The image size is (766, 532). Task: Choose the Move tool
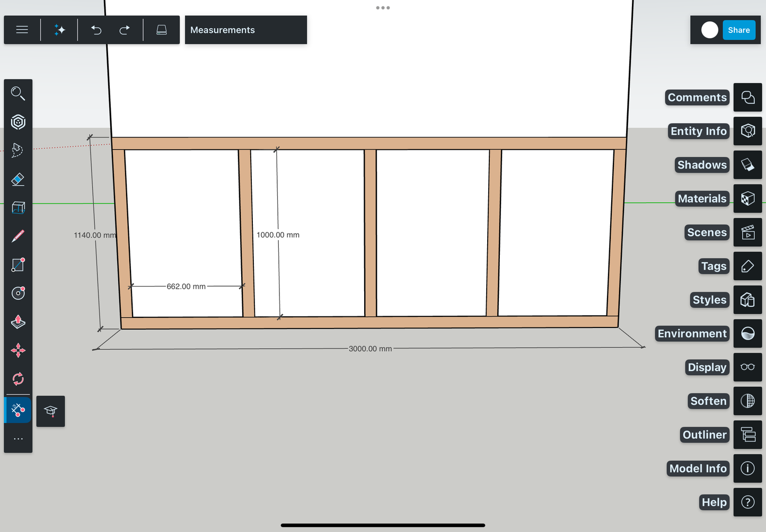tap(18, 350)
